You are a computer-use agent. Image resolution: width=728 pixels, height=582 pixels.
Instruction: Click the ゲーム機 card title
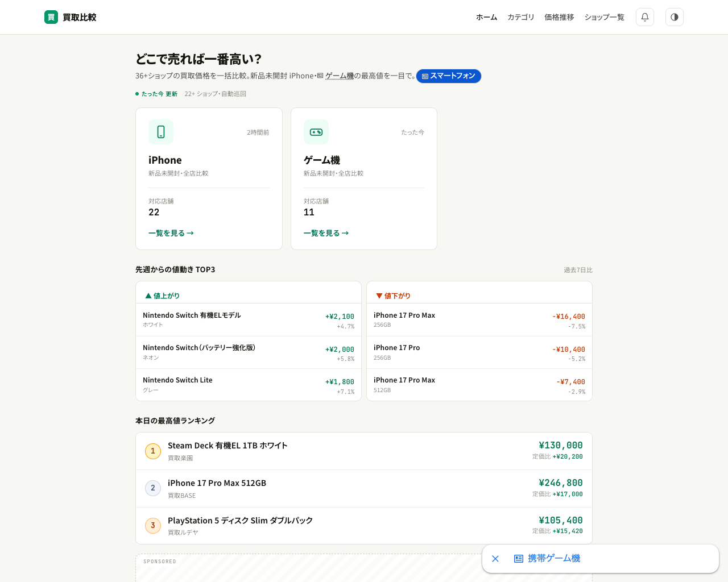coord(322,160)
